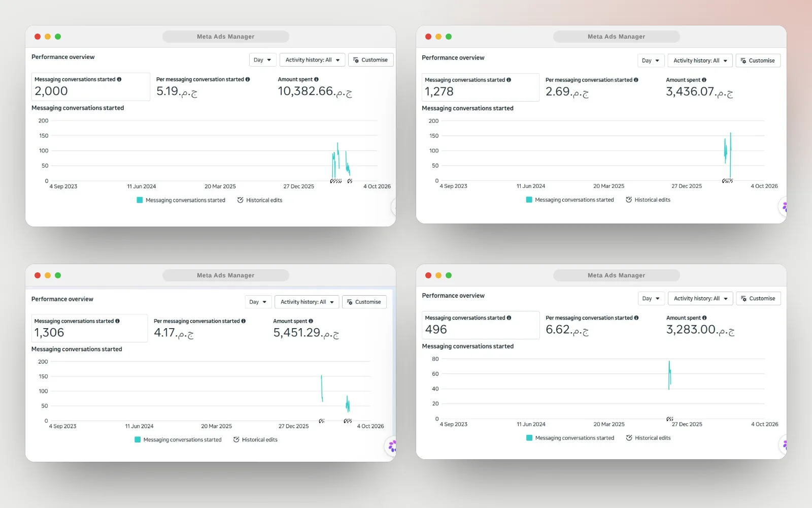Click info icon beside Per messaging conversation started 2.69
Viewport: 812px width, 508px height.
[x=636, y=80]
